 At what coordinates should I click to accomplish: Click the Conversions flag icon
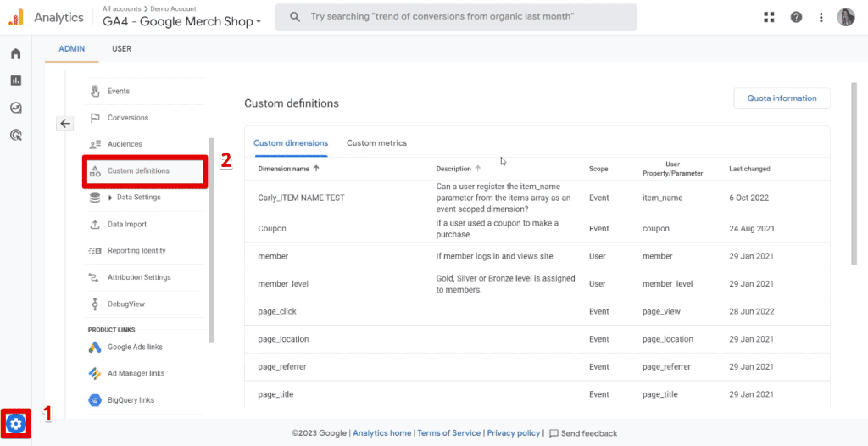coord(95,118)
